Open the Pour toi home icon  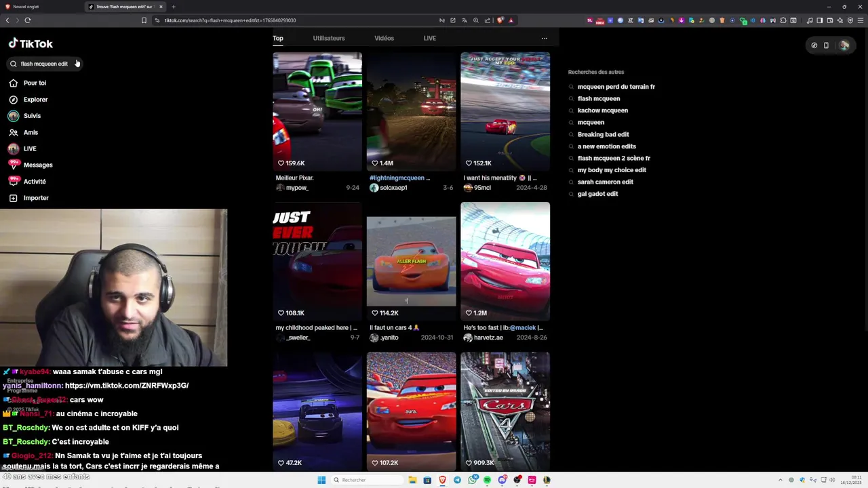click(x=13, y=83)
